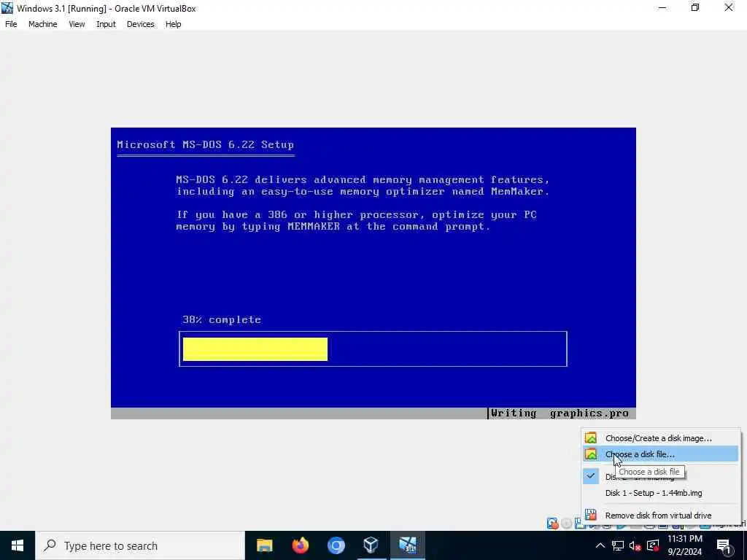The image size is (747, 560).
Task: Click the 38% complete label
Action: click(x=222, y=319)
